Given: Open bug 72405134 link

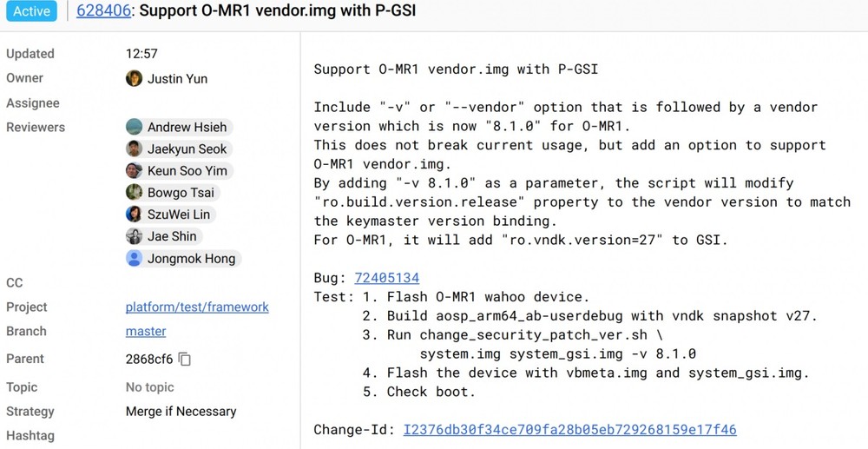Looking at the screenshot, I should pos(387,278).
